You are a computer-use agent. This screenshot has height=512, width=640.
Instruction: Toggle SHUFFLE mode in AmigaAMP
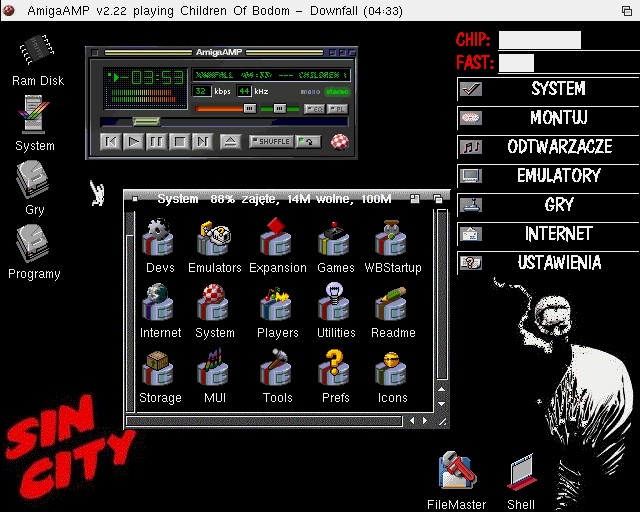pos(271,142)
